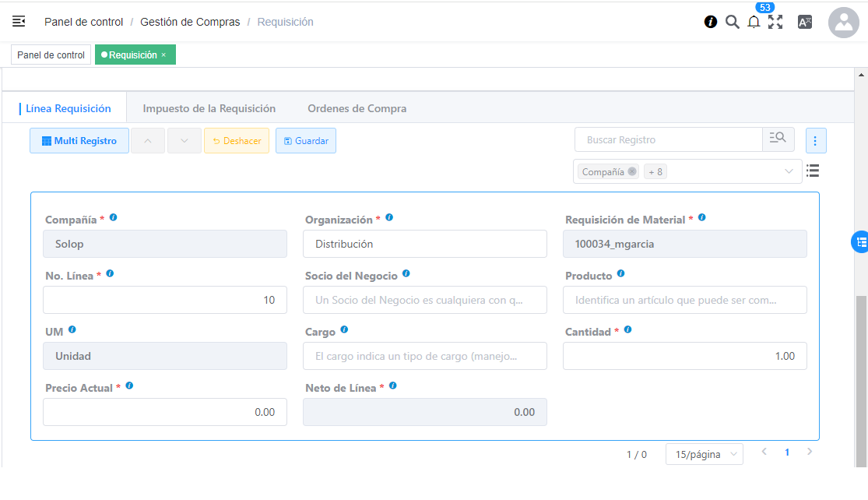This screenshot has height=500, width=868.
Task: Toggle Multi Registro view
Action: [x=79, y=141]
